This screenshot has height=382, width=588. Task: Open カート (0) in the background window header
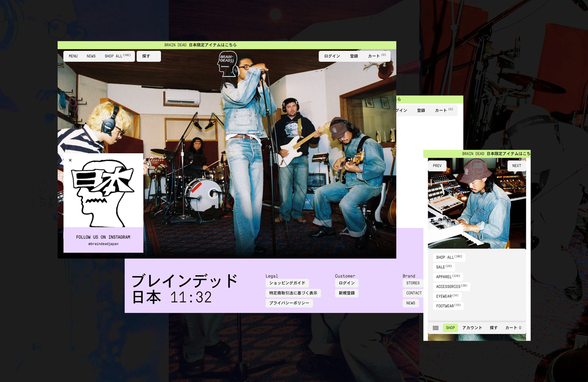pos(444,110)
